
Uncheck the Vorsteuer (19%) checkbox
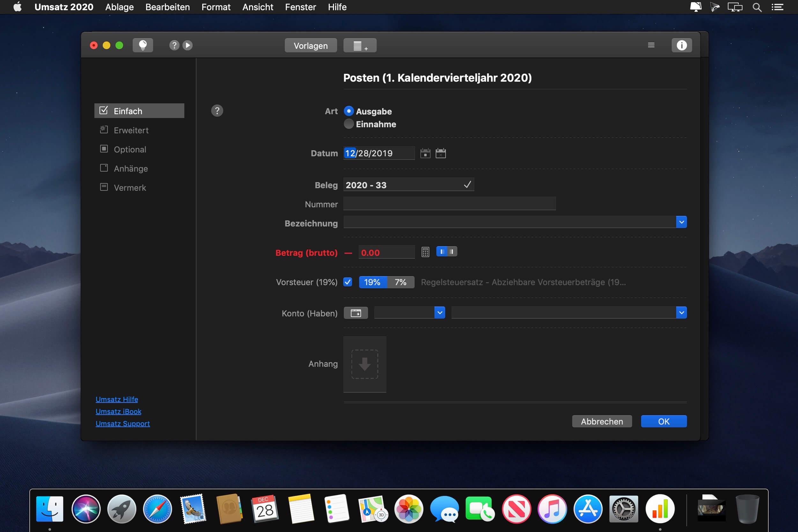[x=347, y=282]
